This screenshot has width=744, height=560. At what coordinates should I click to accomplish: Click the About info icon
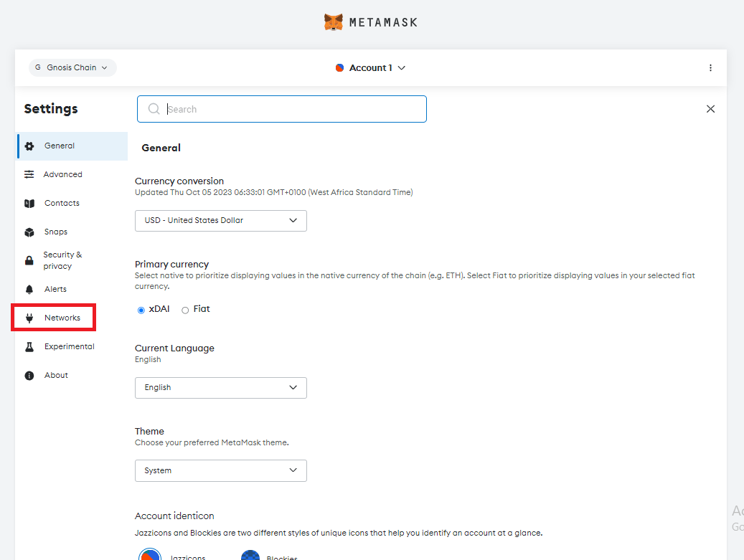[29, 375]
